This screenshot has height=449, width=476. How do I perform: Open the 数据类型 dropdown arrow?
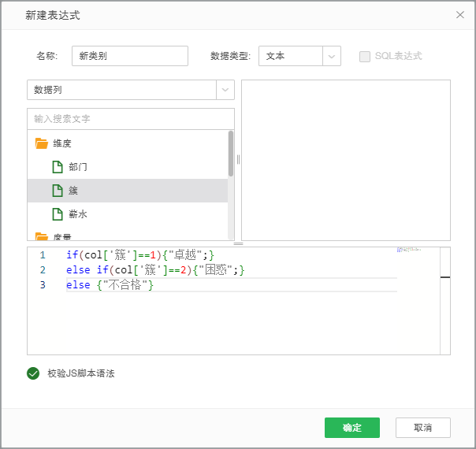(332, 56)
